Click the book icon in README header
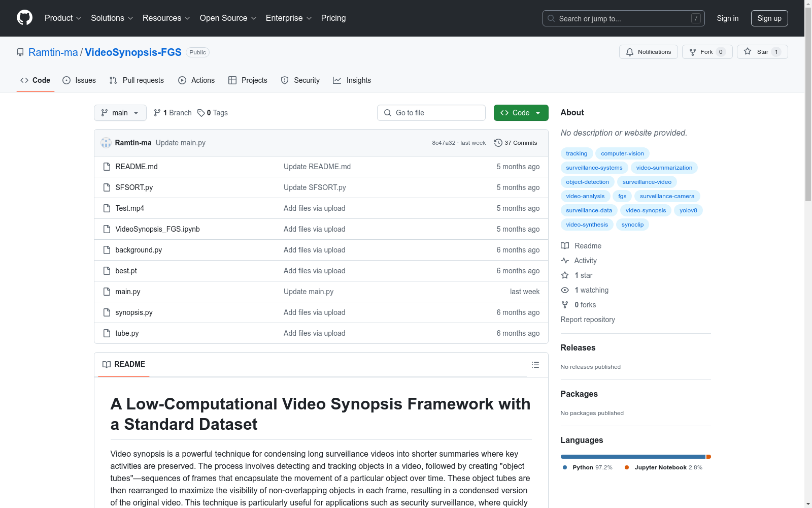This screenshot has width=812, height=508. (107, 364)
